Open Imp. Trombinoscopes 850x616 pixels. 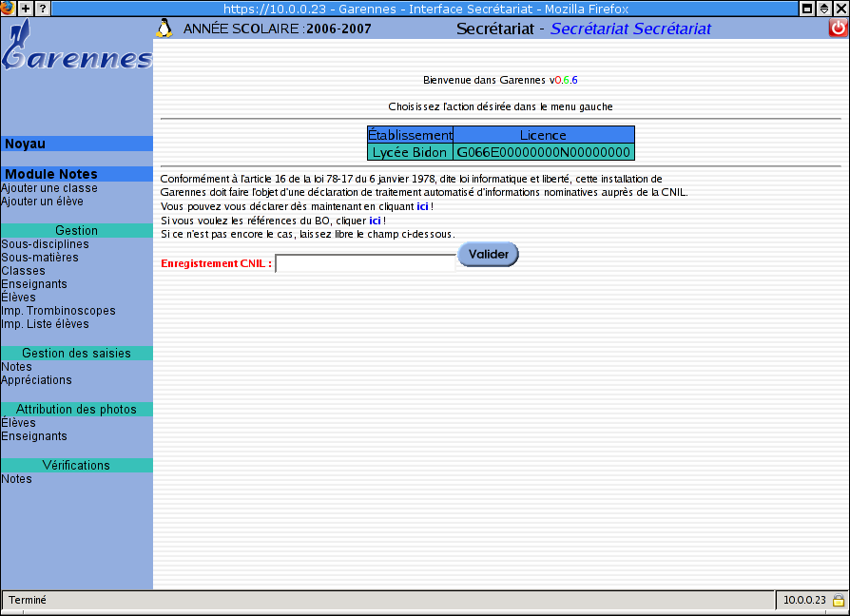[x=59, y=311]
